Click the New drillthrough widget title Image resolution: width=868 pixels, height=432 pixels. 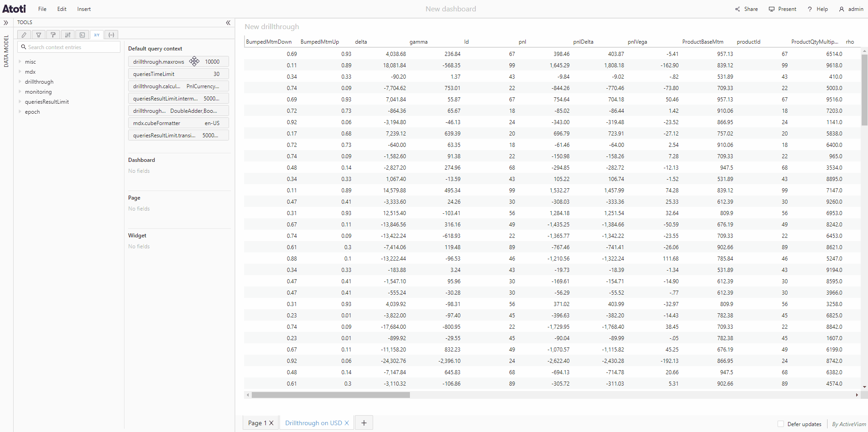[272, 27]
